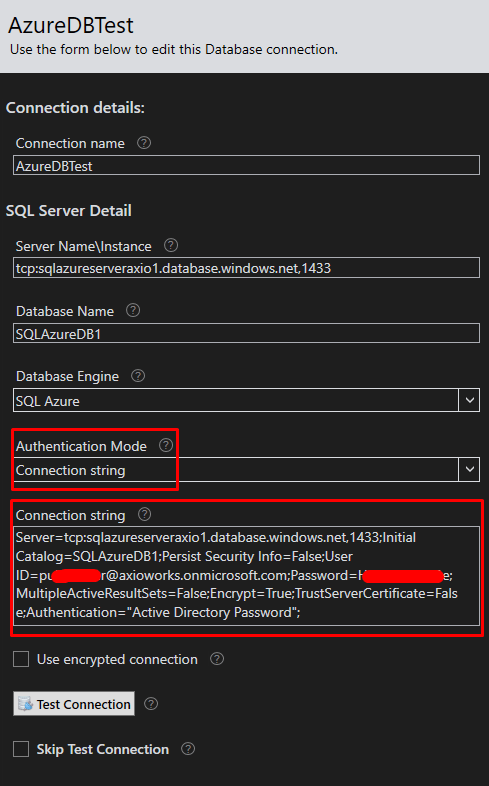The width and height of the screenshot is (489, 786).
Task: Open help icon beside Server Name\Instance
Action: coord(171,245)
